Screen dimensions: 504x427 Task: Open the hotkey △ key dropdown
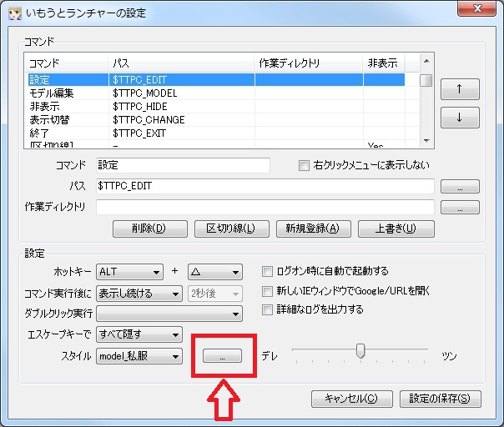click(215, 272)
